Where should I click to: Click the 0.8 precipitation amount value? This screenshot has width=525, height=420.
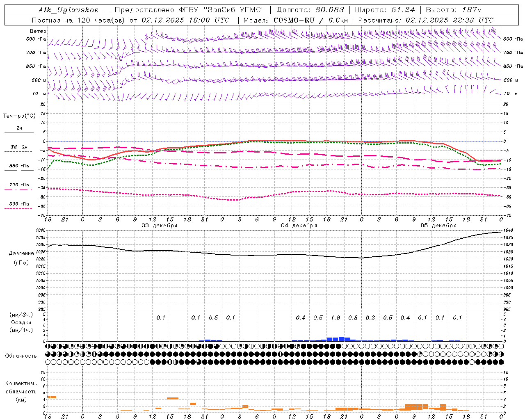(x=353, y=317)
